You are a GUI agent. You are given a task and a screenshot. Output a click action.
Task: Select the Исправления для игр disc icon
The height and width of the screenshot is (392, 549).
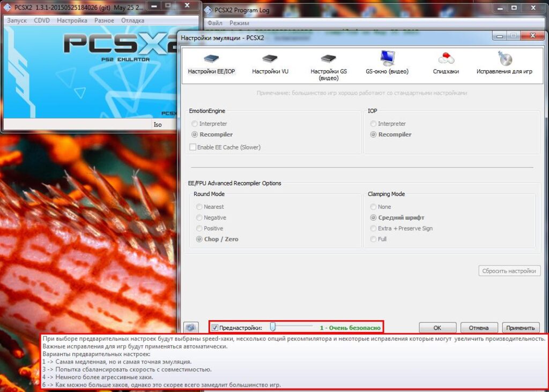click(505, 58)
